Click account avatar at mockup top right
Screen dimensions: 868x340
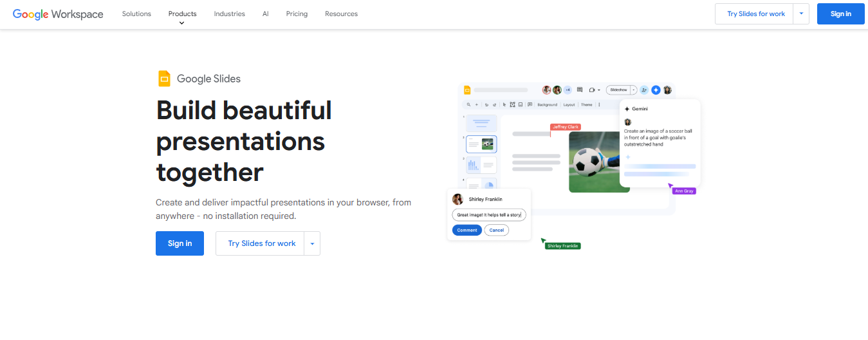[667, 90]
